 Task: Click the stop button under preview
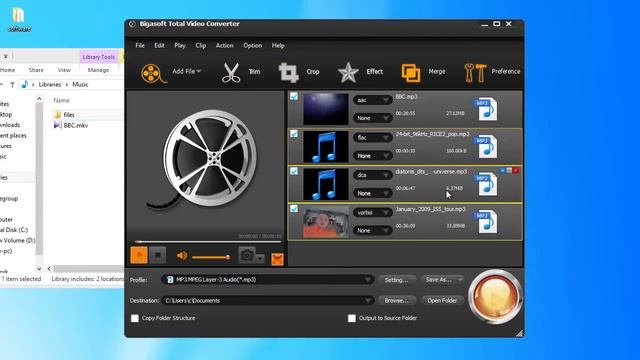click(x=158, y=255)
